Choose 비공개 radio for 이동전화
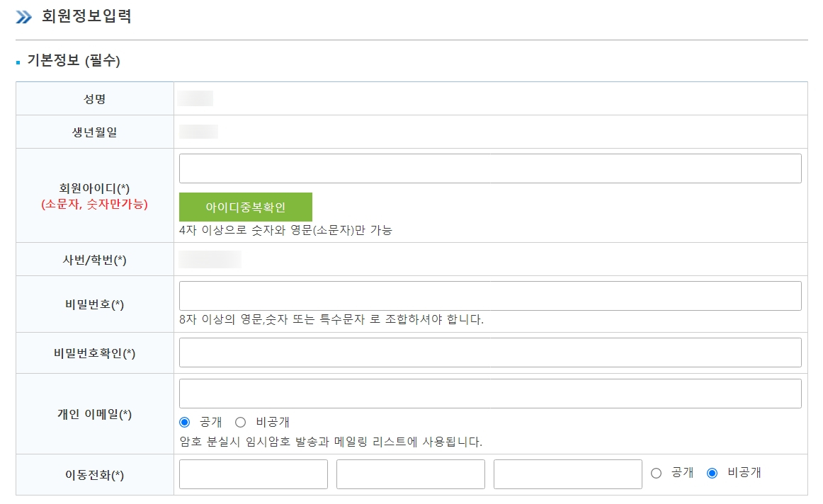The width and height of the screenshot is (823, 504). (x=713, y=474)
